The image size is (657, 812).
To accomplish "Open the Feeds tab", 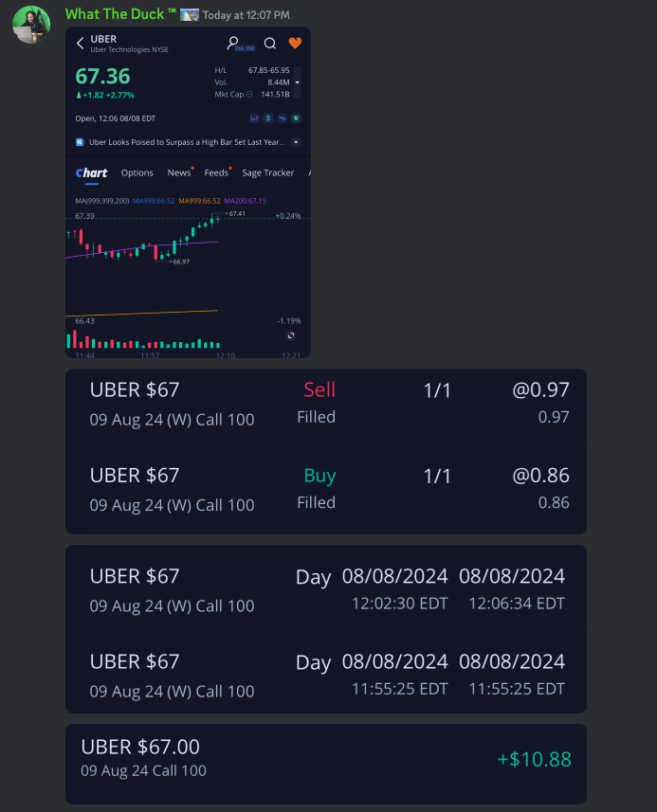I will pyautogui.click(x=216, y=172).
